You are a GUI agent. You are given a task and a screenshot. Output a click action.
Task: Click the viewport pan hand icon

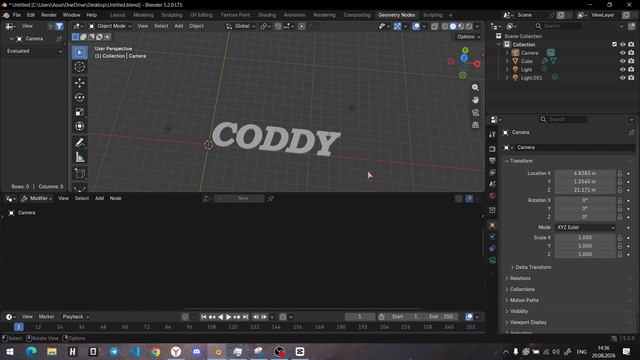tap(475, 100)
